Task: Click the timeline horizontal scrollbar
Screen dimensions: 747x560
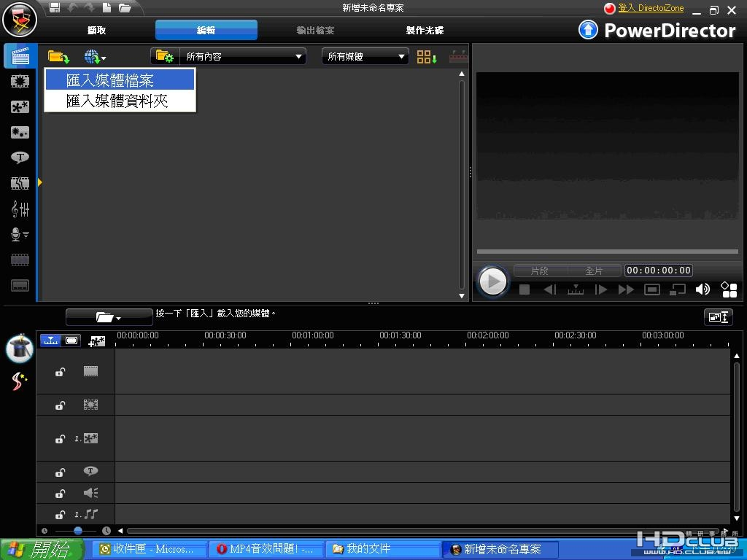Action: pos(423,531)
